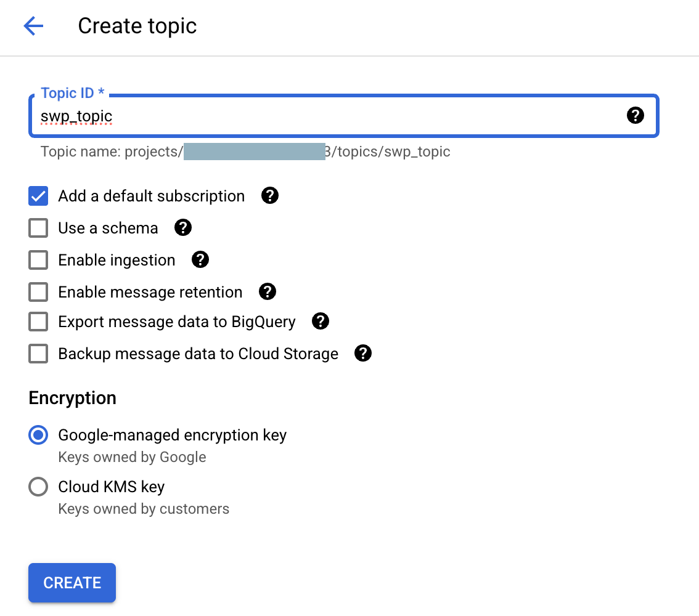Open help for Enable message retention
Image resolution: width=699 pixels, height=616 pixels.
coord(267,291)
